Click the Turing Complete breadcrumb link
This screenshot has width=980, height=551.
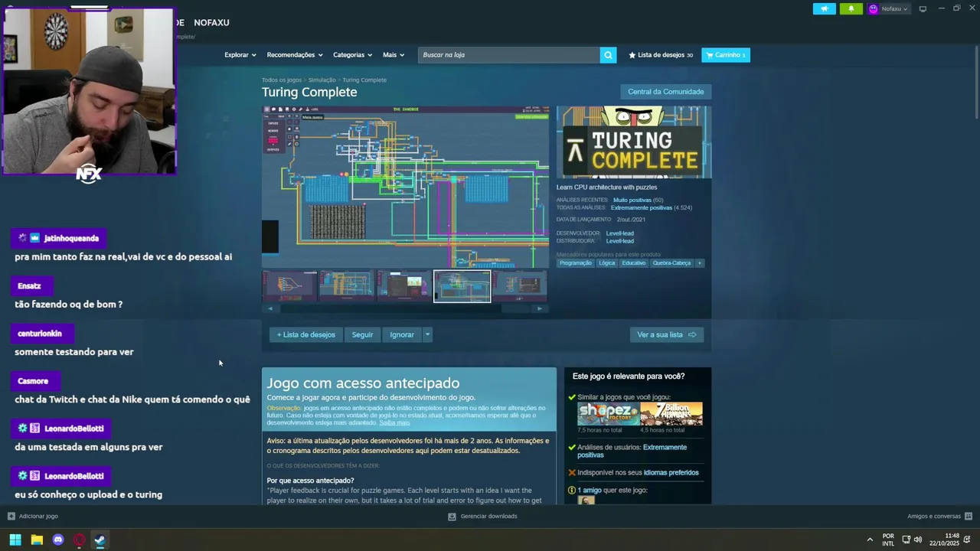tap(364, 80)
